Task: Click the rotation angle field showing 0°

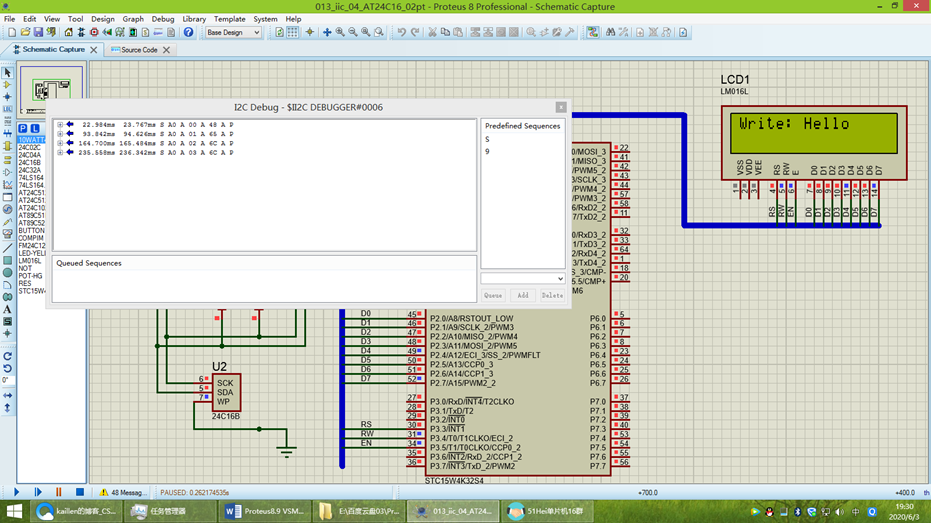Action: pos(7,380)
